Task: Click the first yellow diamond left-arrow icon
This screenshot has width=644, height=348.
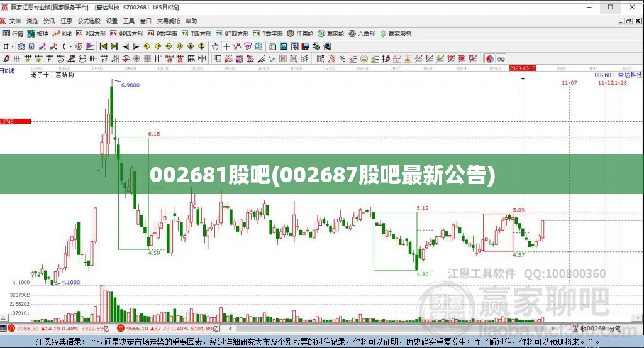Action: click(147, 46)
